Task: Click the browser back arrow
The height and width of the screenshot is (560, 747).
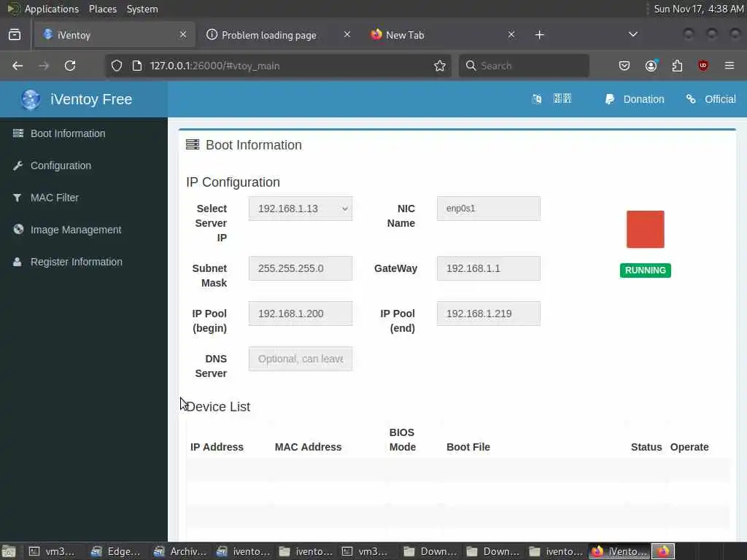Action: click(x=18, y=66)
